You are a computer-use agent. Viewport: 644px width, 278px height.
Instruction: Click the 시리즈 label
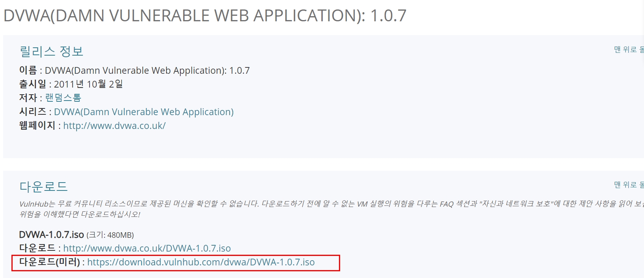(33, 112)
